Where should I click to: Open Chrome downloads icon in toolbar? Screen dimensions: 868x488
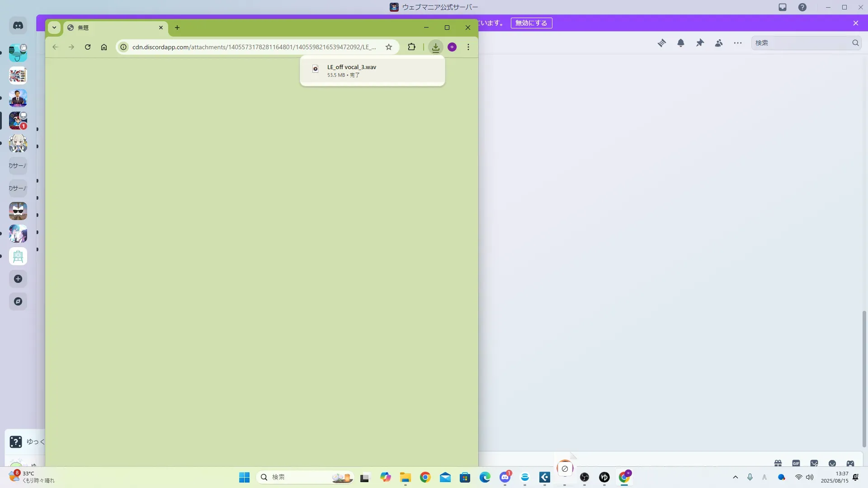(435, 47)
